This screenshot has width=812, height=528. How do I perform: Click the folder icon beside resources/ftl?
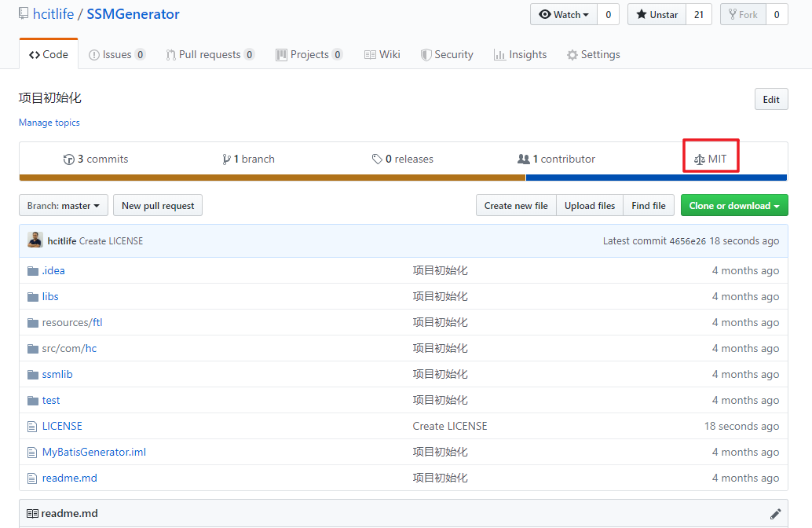click(x=33, y=323)
